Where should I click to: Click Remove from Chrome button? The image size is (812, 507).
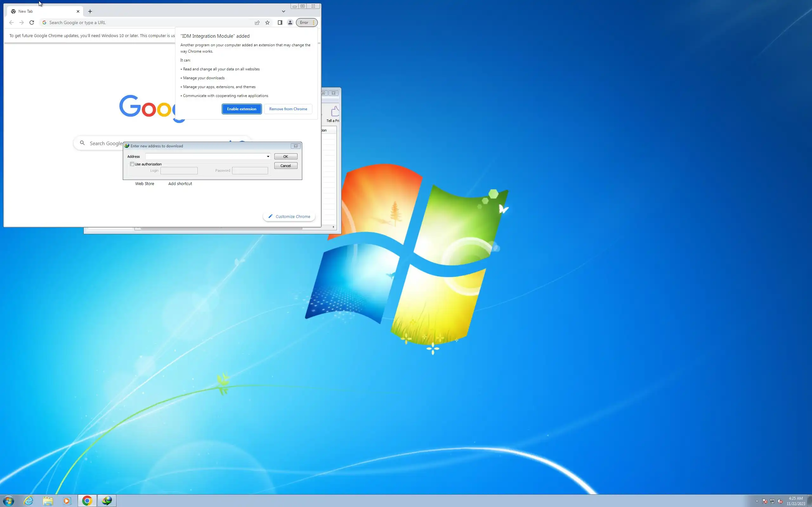288,109
